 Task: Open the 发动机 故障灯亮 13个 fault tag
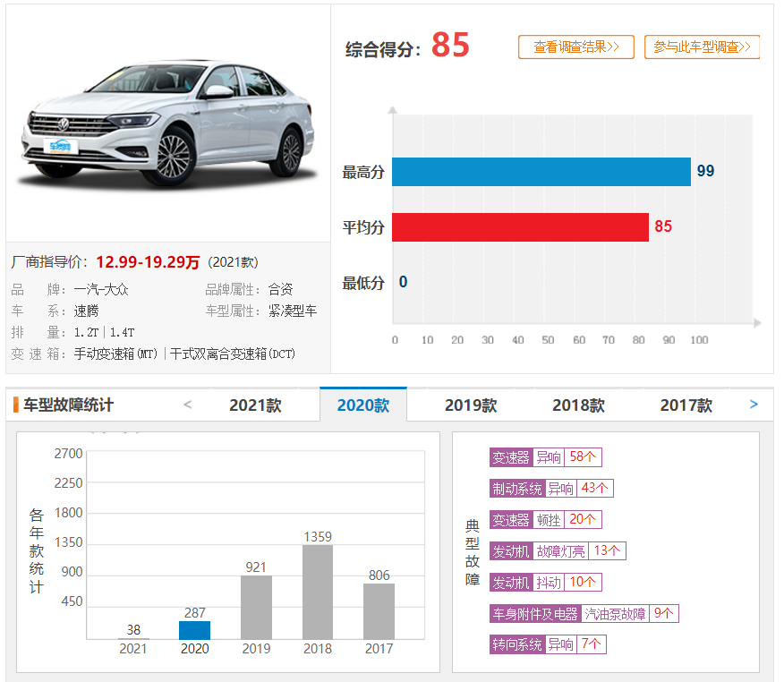coord(558,551)
